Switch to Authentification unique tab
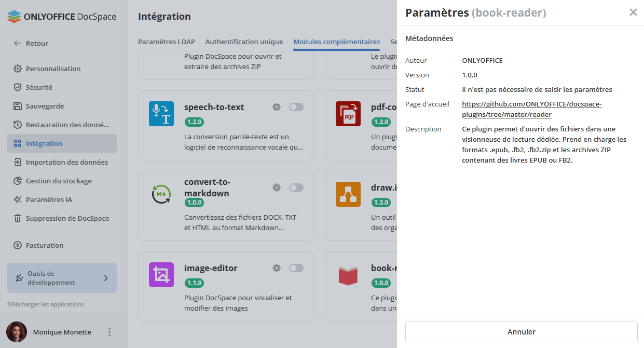Screen dimensions: 644x348 [x=244, y=42]
